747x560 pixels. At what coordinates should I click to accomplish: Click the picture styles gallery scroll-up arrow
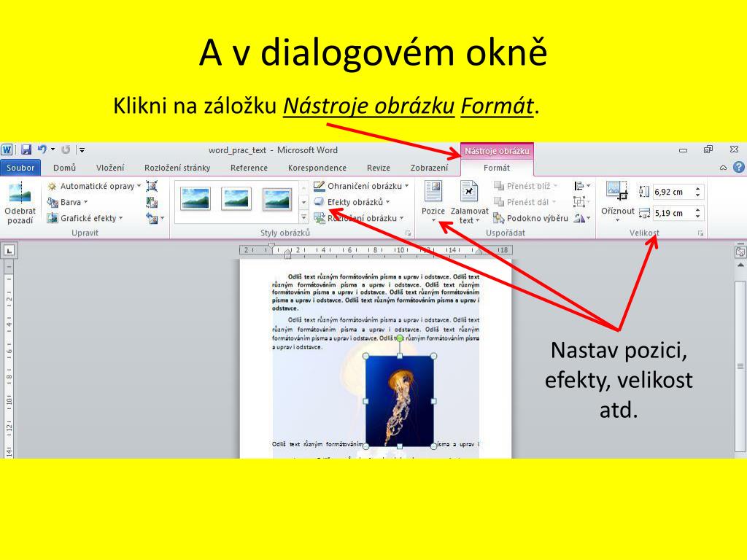(x=303, y=187)
